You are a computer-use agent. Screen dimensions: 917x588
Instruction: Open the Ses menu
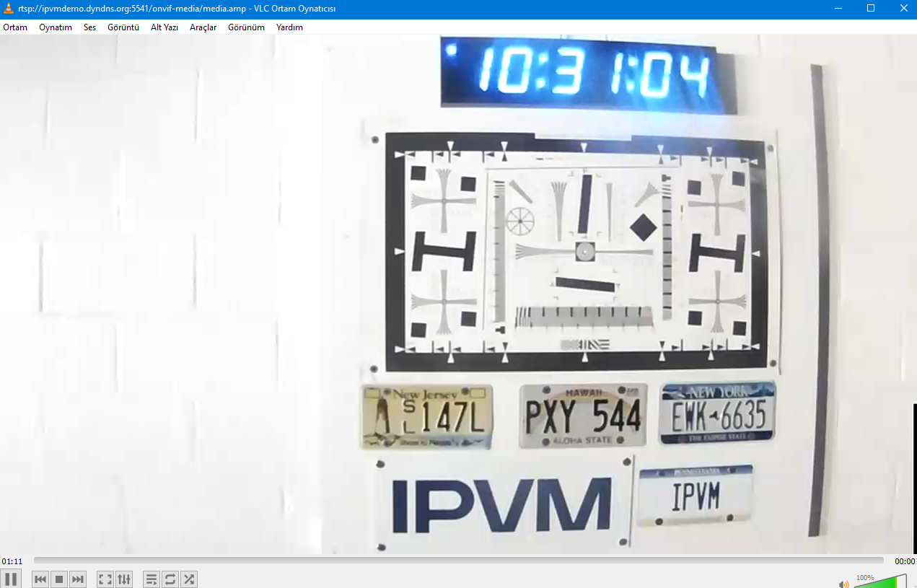[x=89, y=27]
